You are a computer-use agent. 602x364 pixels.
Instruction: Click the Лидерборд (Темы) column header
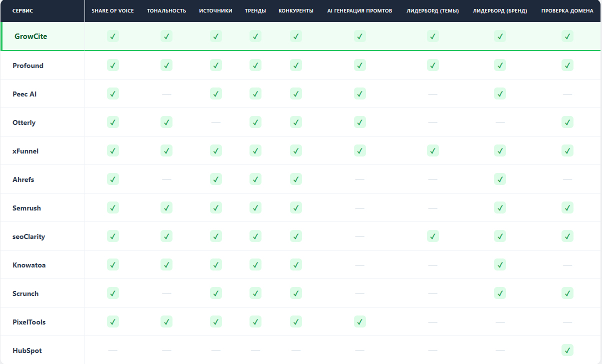click(433, 11)
